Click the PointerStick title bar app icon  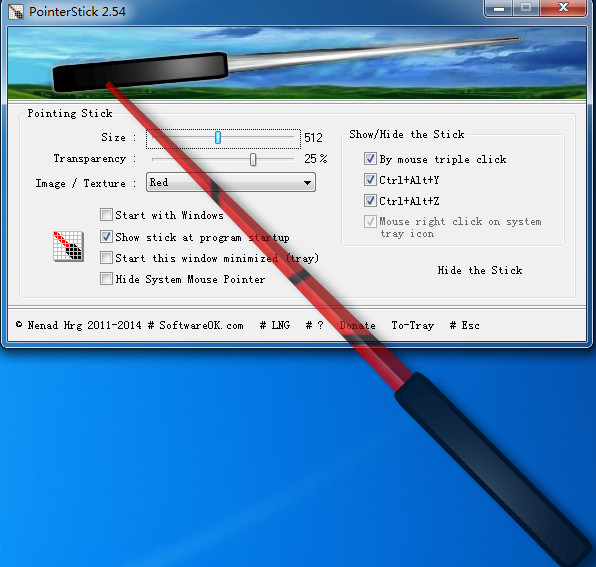tap(16, 12)
